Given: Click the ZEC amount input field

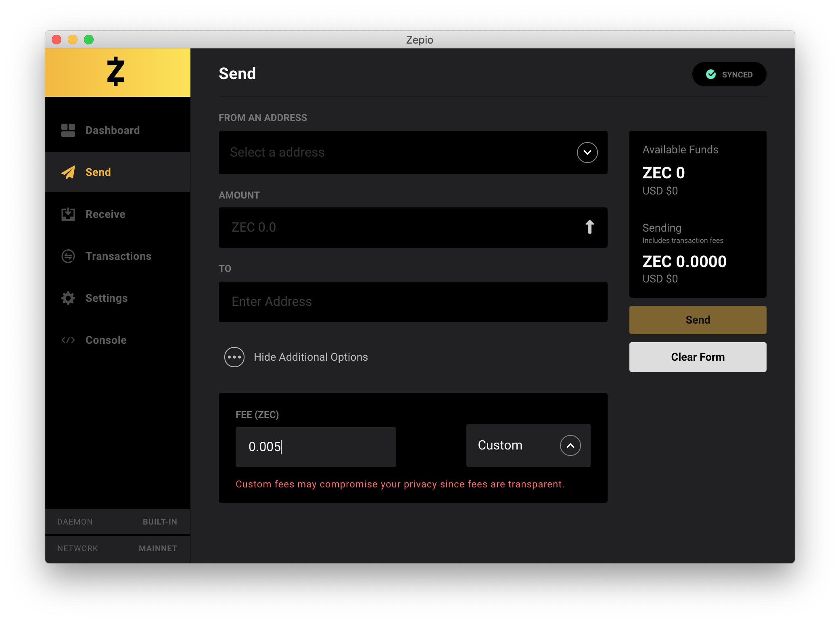Looking at the screenshot, I should (399, 228).
